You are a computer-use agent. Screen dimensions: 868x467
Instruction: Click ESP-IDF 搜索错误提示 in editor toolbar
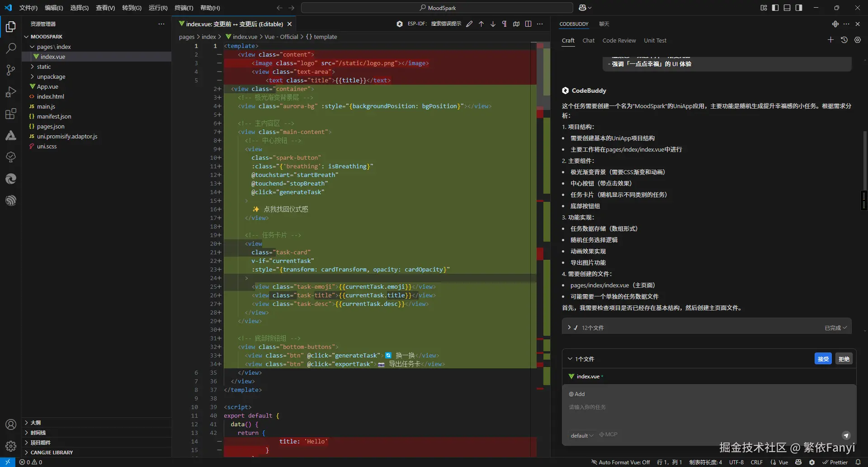(x=434, y=24)
